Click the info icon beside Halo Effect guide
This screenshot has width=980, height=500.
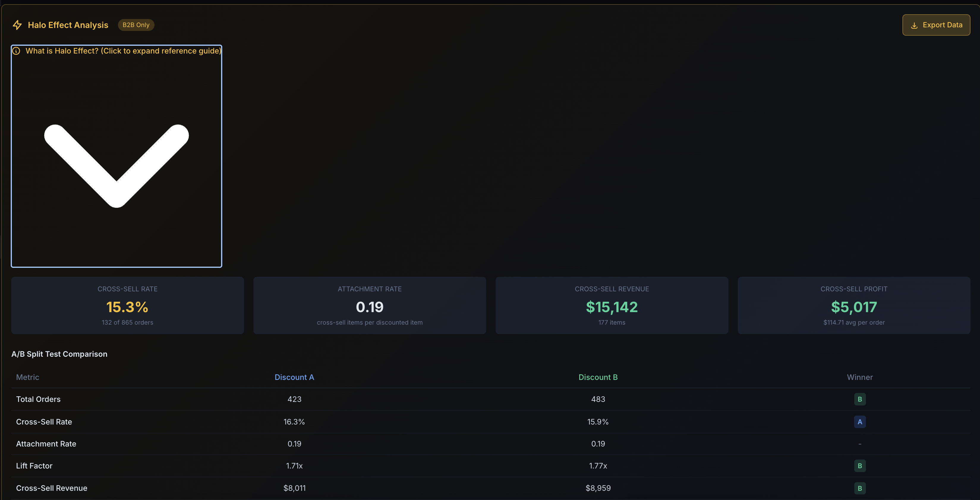(x=16, y=51)
